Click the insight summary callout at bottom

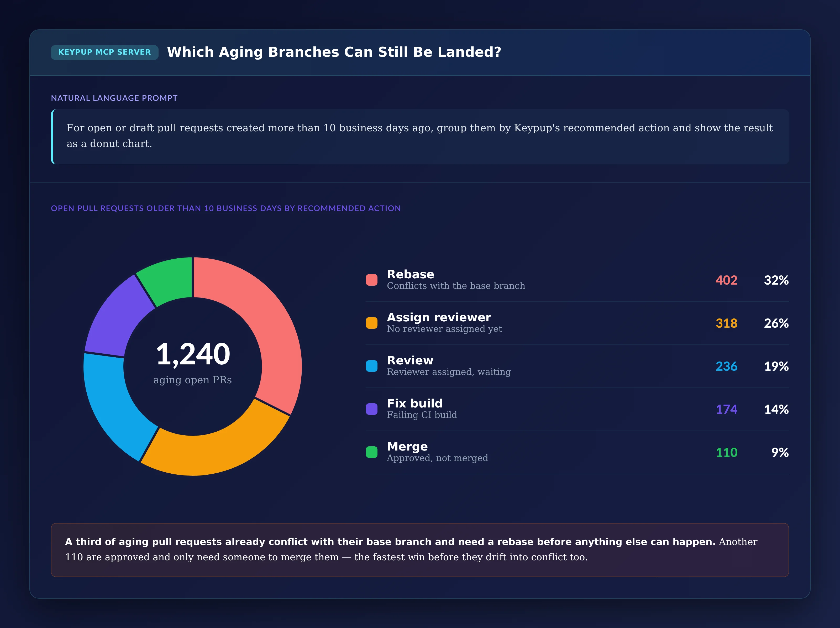point(420,550)
